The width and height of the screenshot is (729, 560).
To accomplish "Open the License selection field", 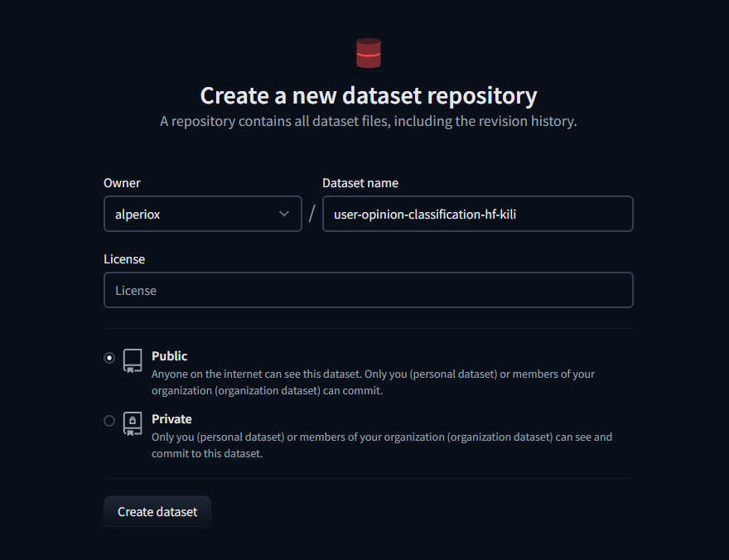I will point(368,290).
